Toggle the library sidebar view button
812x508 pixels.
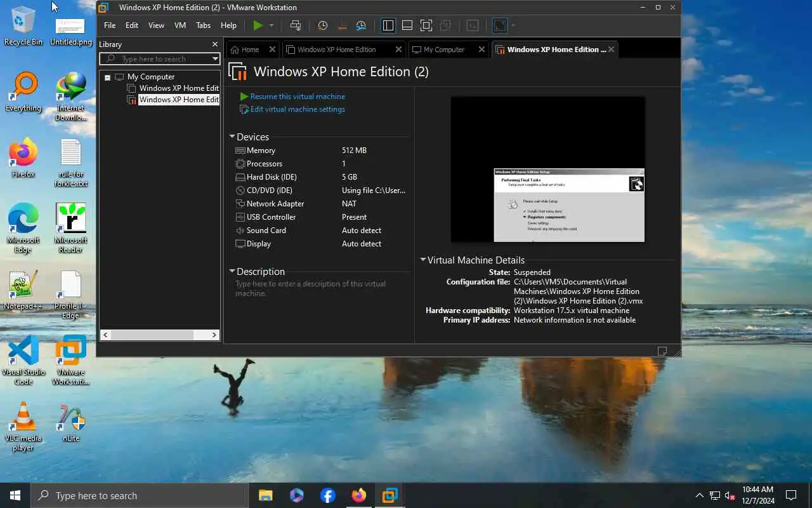pyautogui.click(x=388, y=25)
